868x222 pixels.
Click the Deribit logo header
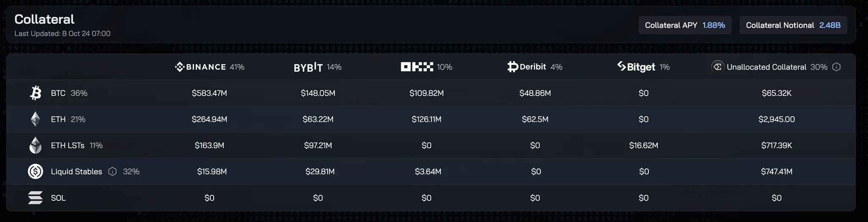[x=526, y=67]
